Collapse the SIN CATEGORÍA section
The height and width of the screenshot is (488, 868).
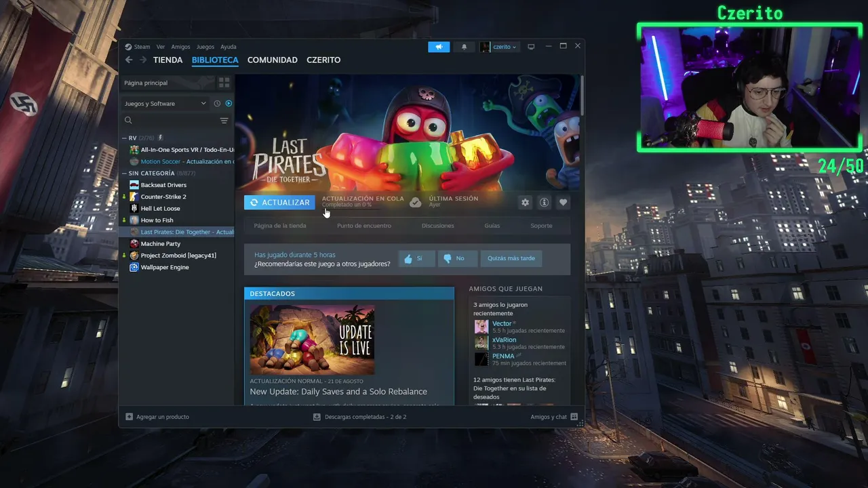125,174
